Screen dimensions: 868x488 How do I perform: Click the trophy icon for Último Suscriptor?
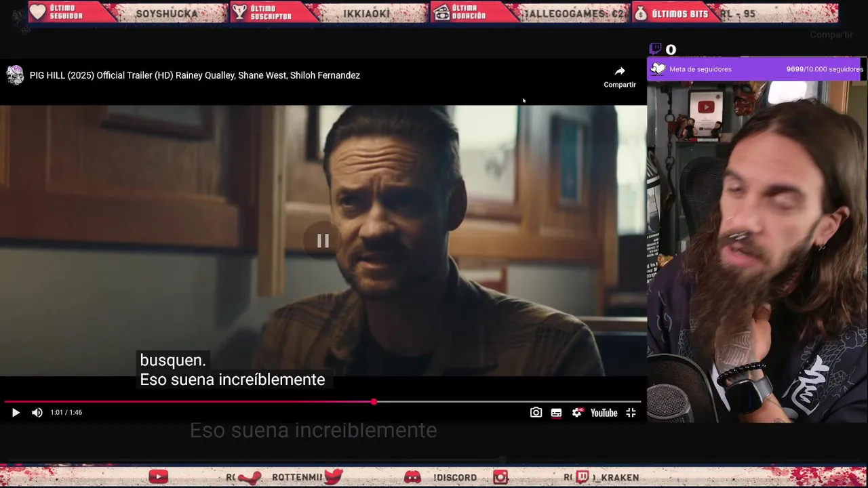point(239,12)
